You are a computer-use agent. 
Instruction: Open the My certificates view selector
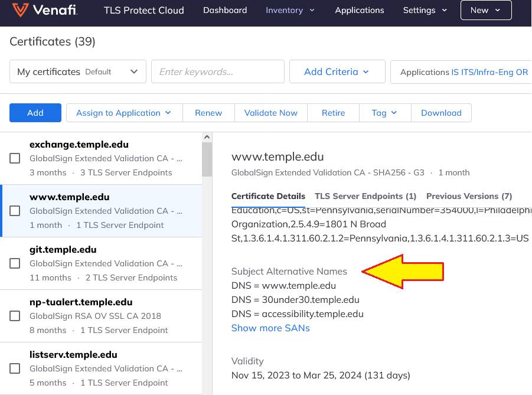[78, 72]
